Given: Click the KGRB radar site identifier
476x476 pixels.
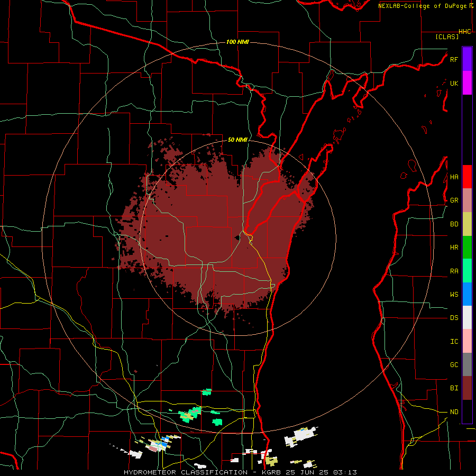Looking at the screenshot, I should point(271,472).
